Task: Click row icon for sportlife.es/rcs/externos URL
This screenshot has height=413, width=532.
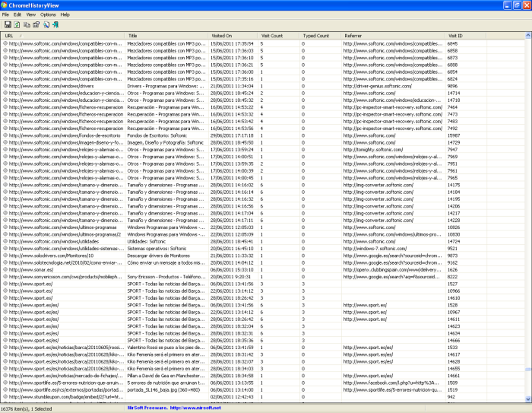Action: (x=5, y=390)
